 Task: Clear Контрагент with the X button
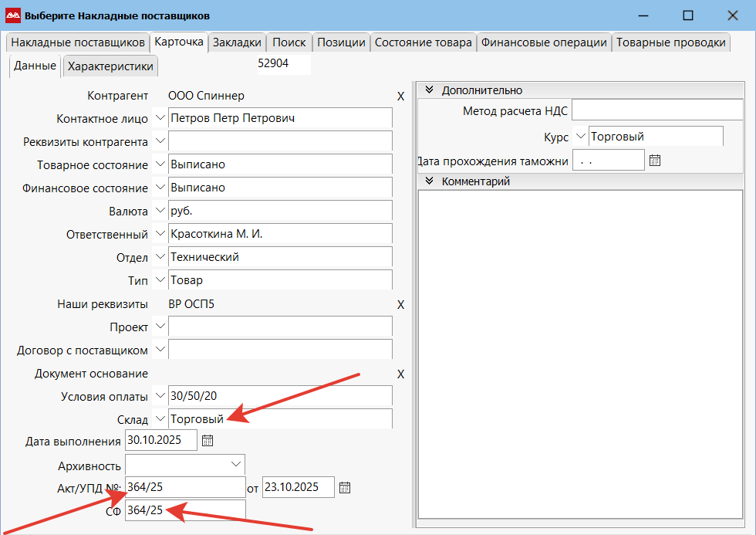point(400,97)
